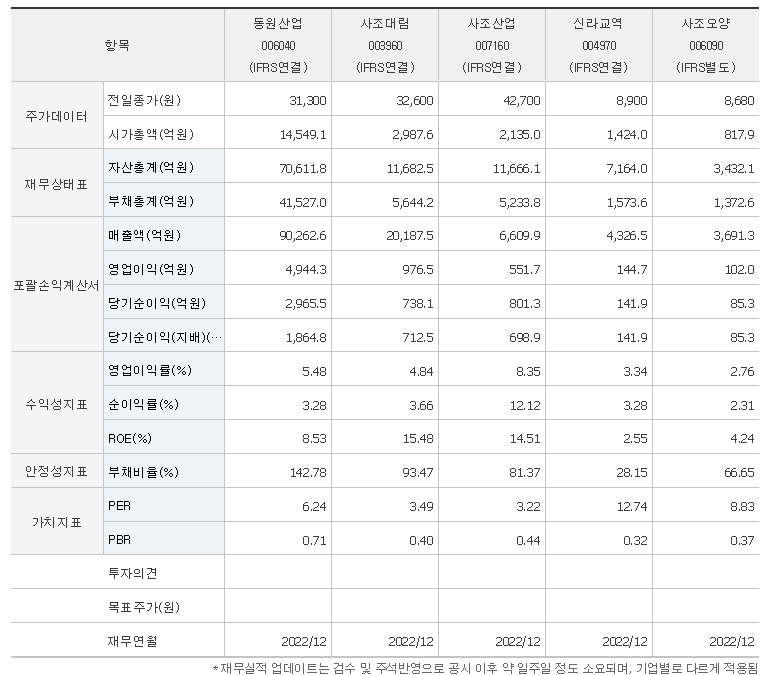Select the 가치지표 category cell
The image size is (769, 675).
tap(57, 522)
